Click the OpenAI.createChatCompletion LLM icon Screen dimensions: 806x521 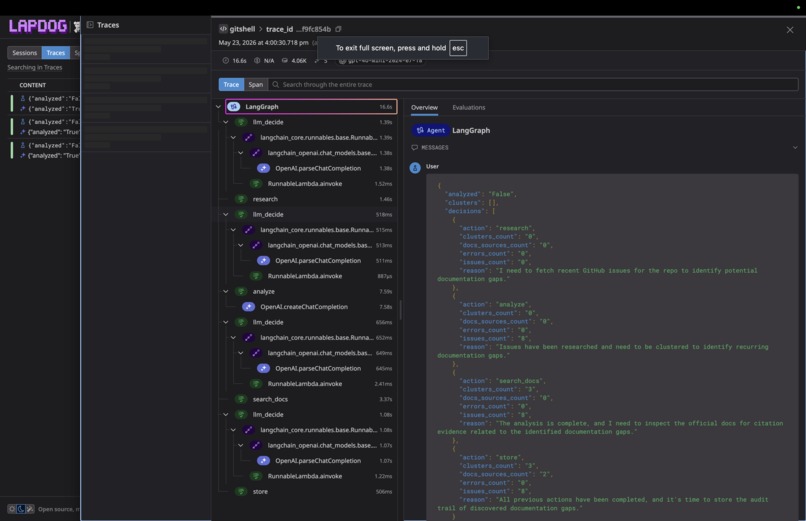[249, 307]
